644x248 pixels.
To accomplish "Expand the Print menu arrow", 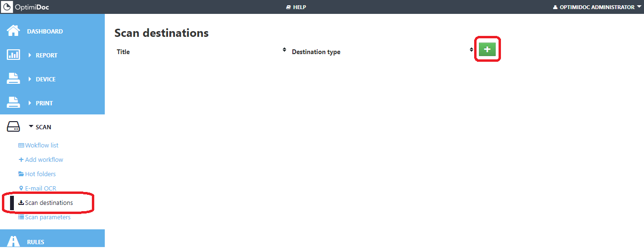I will pyautogui.click(x=30, y=103).
